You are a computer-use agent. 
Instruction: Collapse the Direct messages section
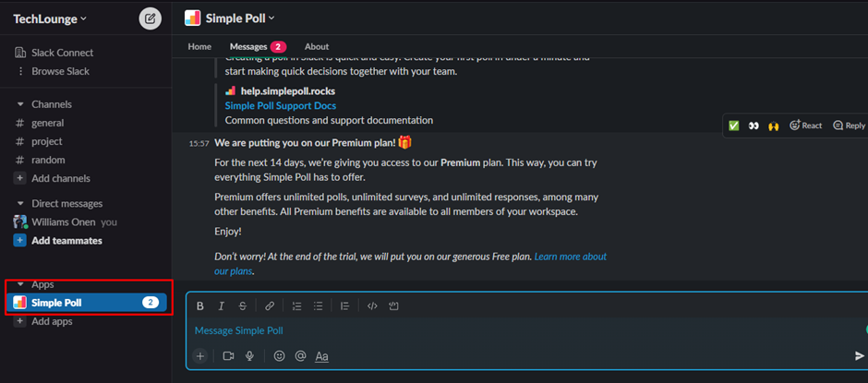20,204
